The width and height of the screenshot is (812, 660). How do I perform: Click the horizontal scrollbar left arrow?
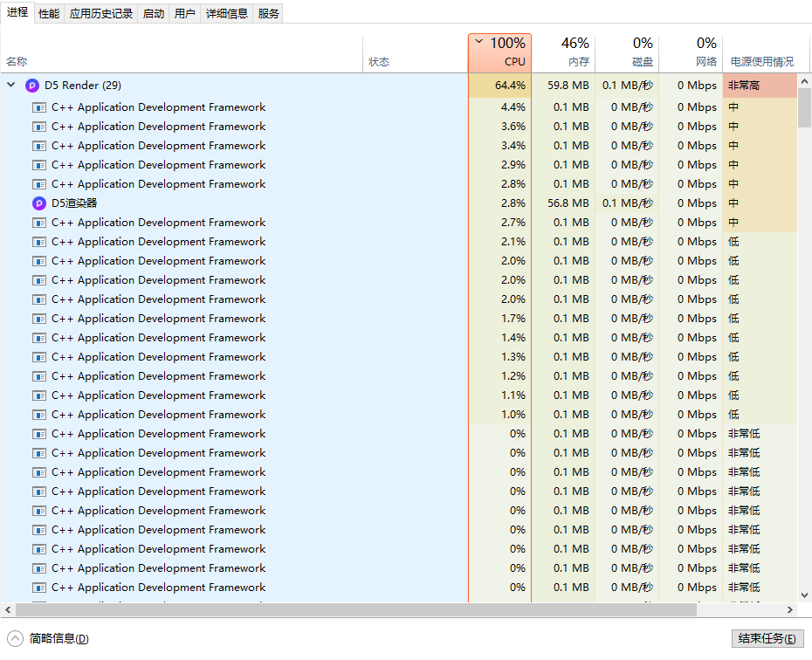click(8, 609)
